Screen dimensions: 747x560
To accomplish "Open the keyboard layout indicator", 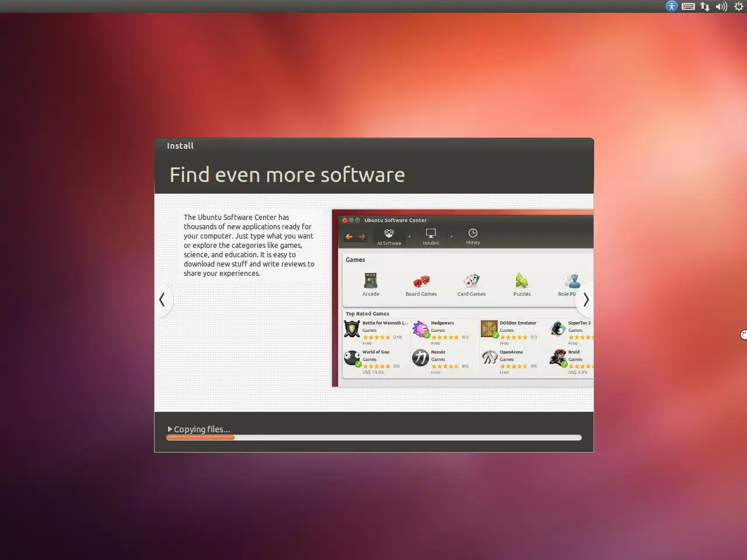I will coord(688,6).
